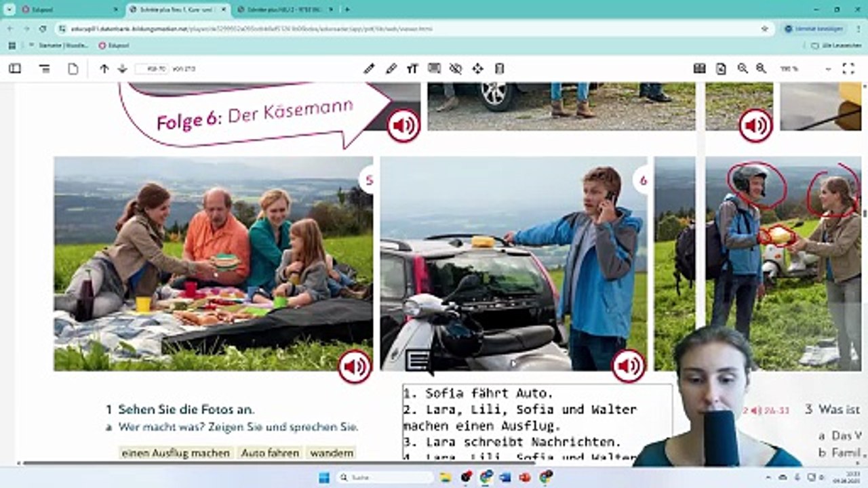868x488 pixels.
Task: Go forward in browser history
Action: 26,29
